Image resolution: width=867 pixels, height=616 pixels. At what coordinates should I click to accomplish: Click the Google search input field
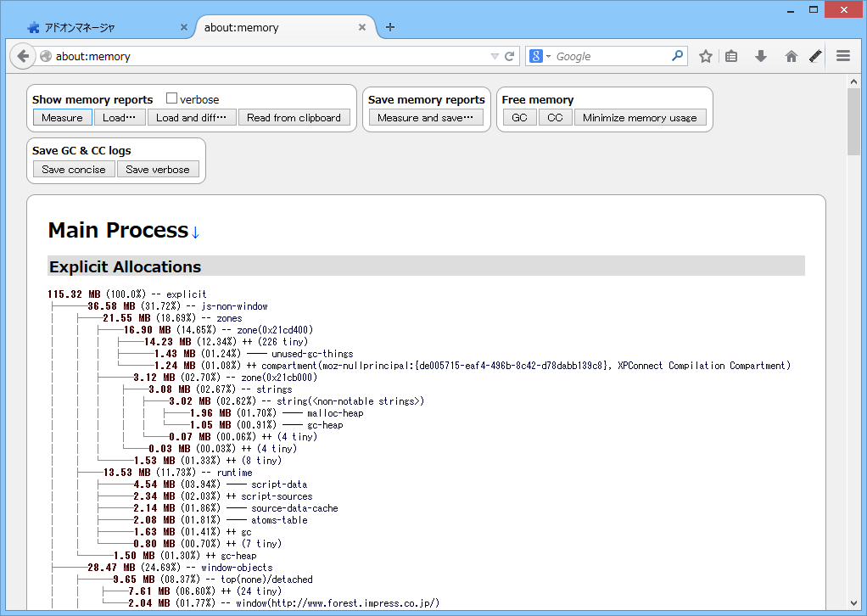point(612,56)
